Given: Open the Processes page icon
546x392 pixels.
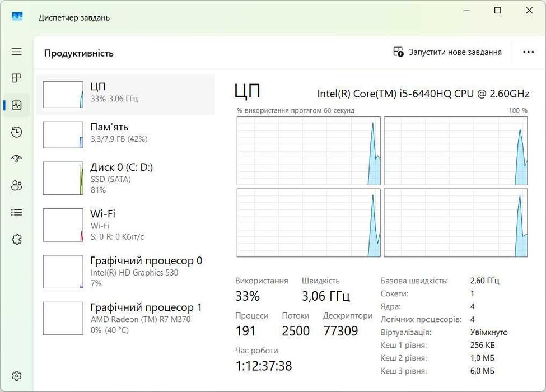Looking at the screenshot, I should pos(17,78).
